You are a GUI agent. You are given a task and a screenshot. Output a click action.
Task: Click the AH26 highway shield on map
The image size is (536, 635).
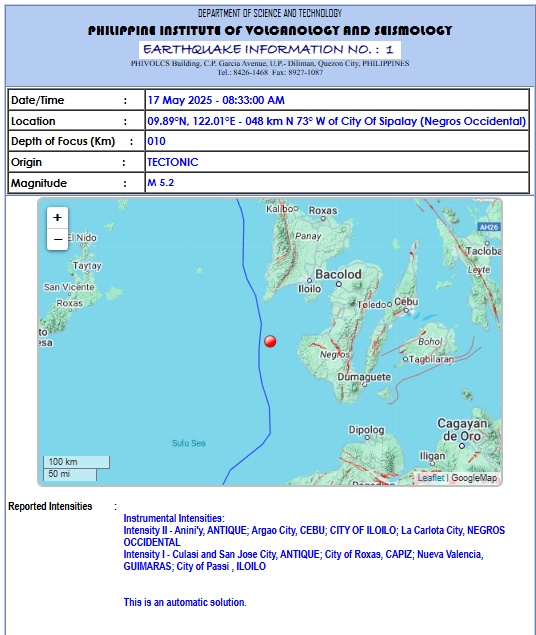489,227
